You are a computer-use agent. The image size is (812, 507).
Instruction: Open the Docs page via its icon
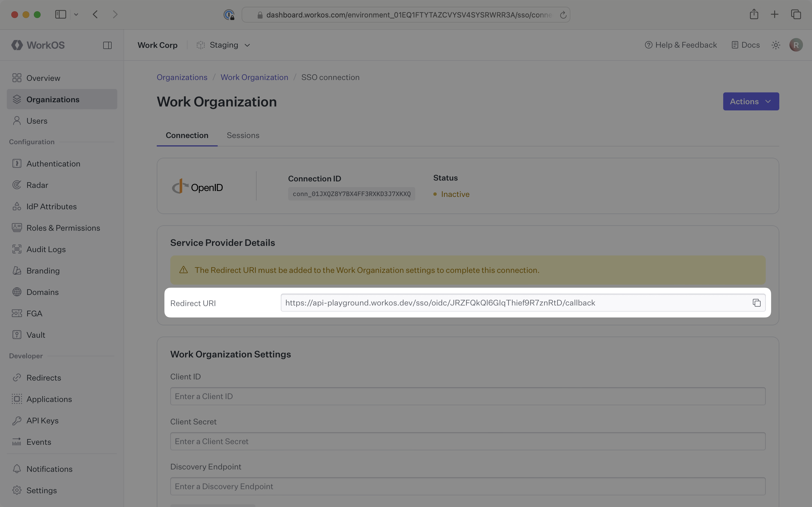click(x=735, y=45)
